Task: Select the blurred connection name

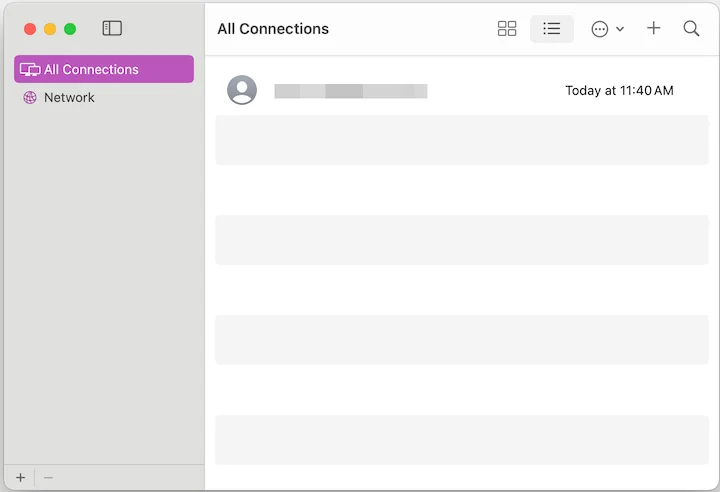Action: coord(351,91)
